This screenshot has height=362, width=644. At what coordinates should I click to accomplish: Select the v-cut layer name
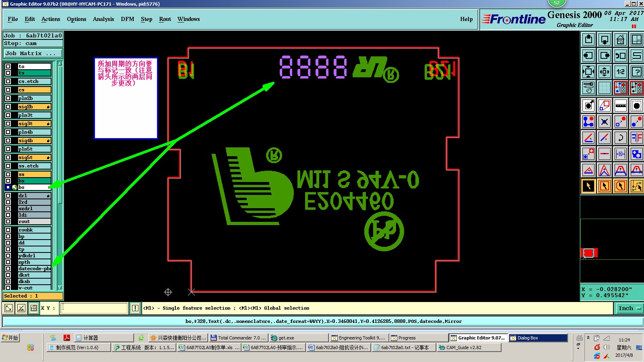coord(34,288)
